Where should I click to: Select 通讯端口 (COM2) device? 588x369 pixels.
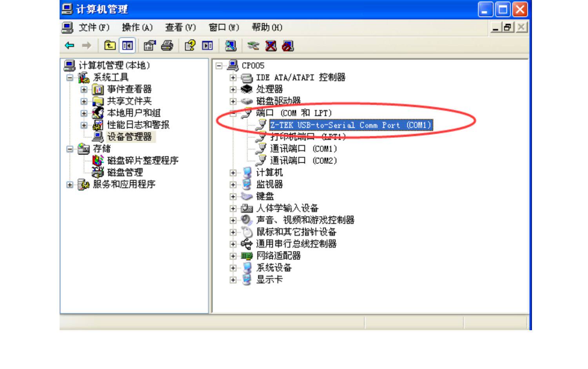click(303, 161)
